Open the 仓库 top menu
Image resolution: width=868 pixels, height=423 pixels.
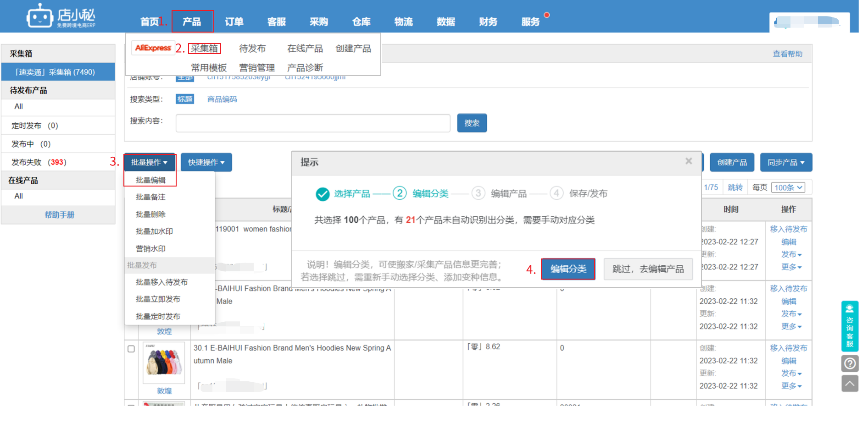tap(362, 22)
